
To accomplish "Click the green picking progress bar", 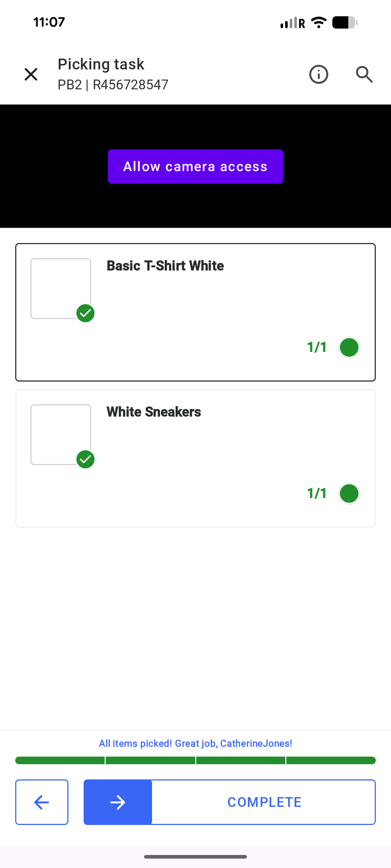I will (195, 760).
